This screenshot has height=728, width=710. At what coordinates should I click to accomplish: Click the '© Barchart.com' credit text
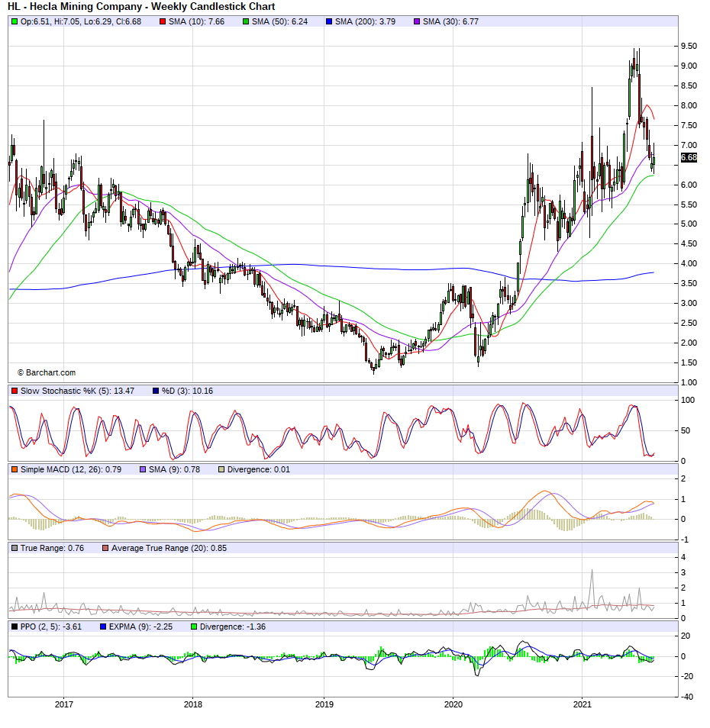pos(47,372)
